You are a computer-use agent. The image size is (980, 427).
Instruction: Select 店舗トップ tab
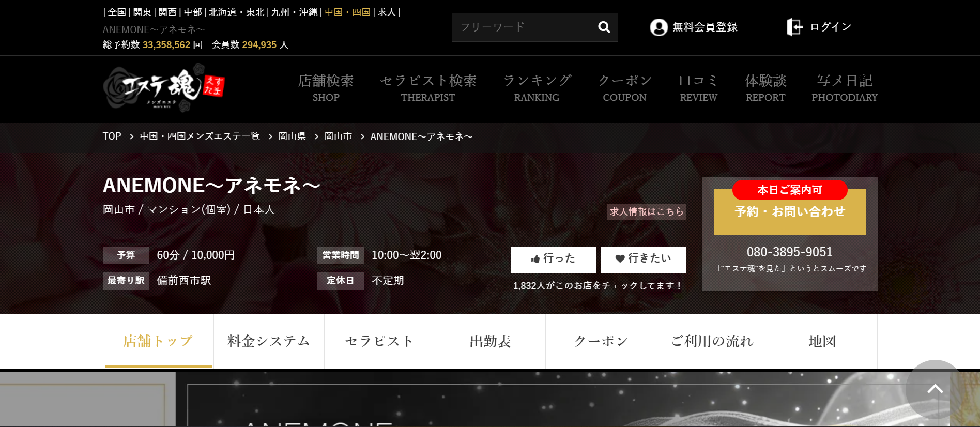pos(158,341)
